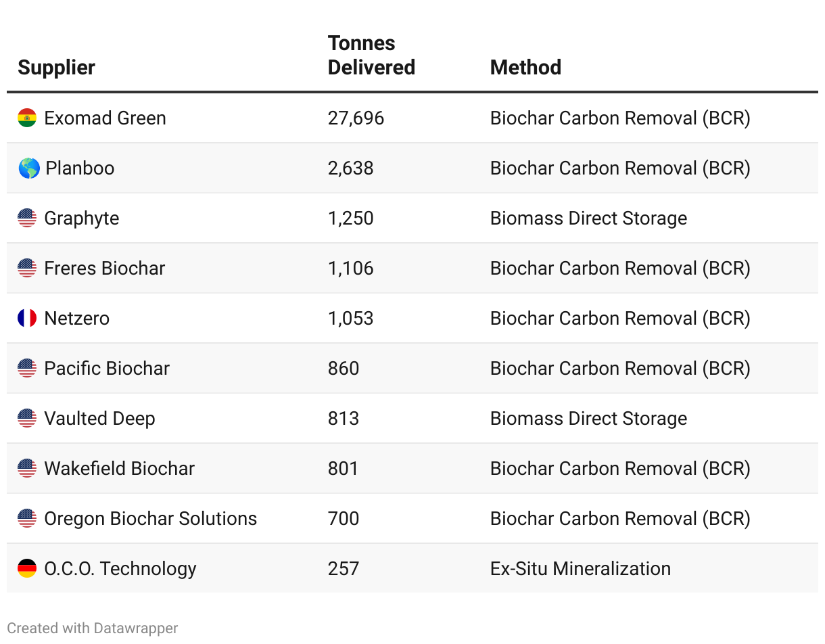Image resolution: width=825 pixels, height=644 pixels.
Task: Click the German flag beside O.C.O. Technology
Action: (27, 568)
